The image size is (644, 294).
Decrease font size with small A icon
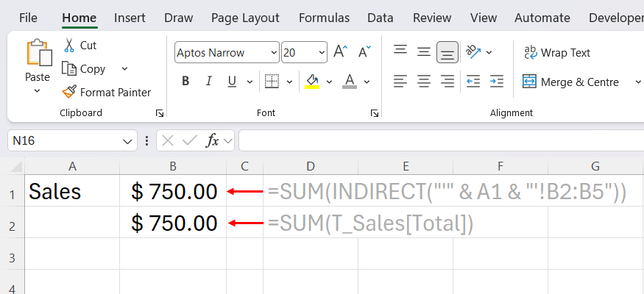[x=364, y=52]
